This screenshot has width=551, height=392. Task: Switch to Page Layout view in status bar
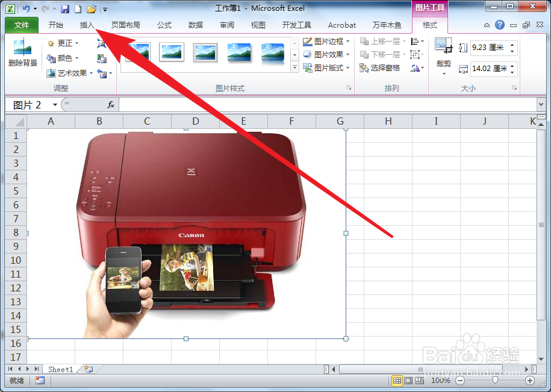click(x=408, y=381)
